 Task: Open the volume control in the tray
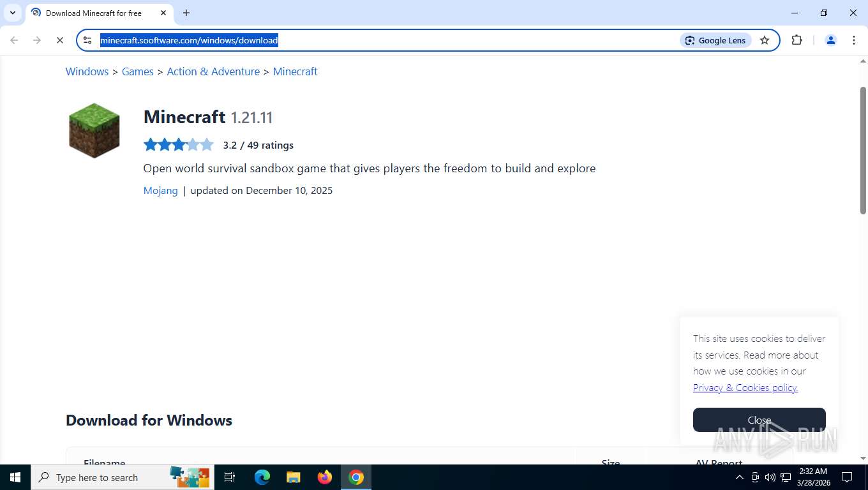[770, 477]
